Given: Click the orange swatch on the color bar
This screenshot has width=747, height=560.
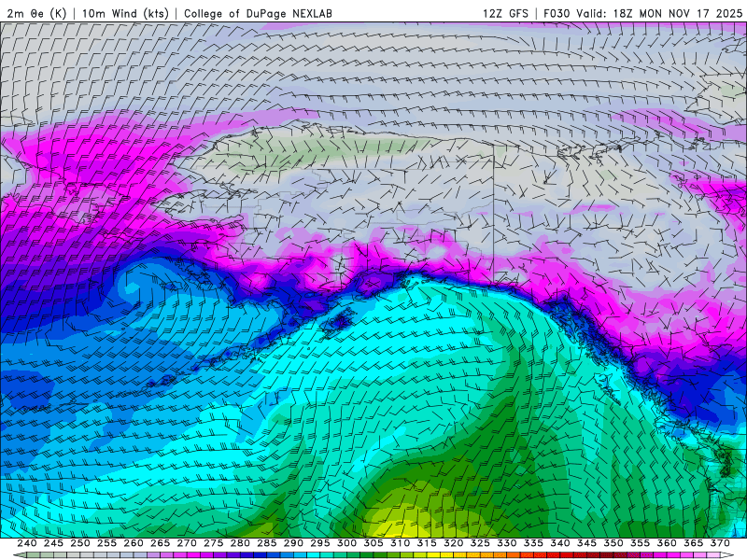Looking at the screenshot, I should 514,555.
